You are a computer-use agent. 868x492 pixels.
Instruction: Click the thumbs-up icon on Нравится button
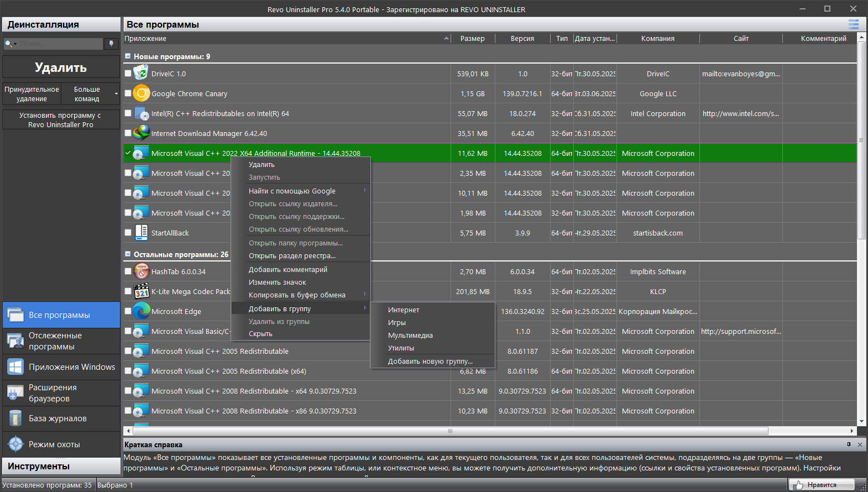(797, 485)
